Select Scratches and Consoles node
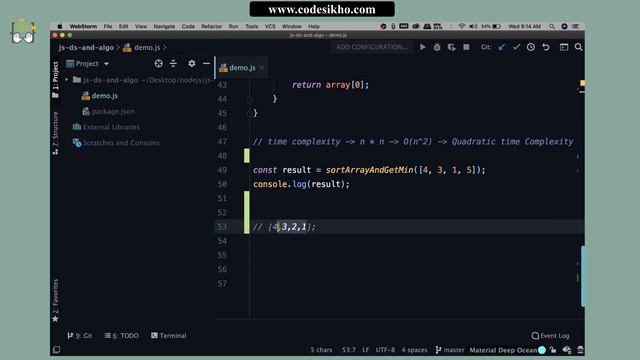This screenshot has height=360, width=640. click(116, 142)
